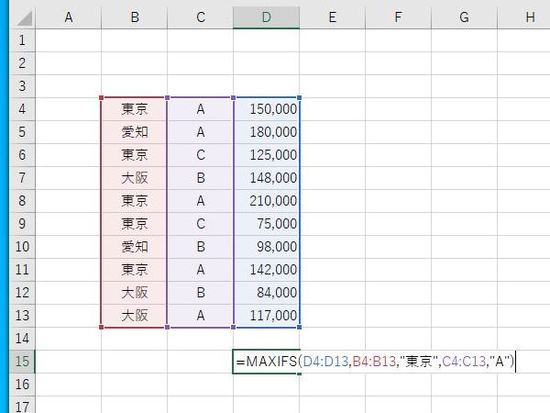Select row 5 header
This screenshot has height=413, width=550.
[x=22, y=132]
